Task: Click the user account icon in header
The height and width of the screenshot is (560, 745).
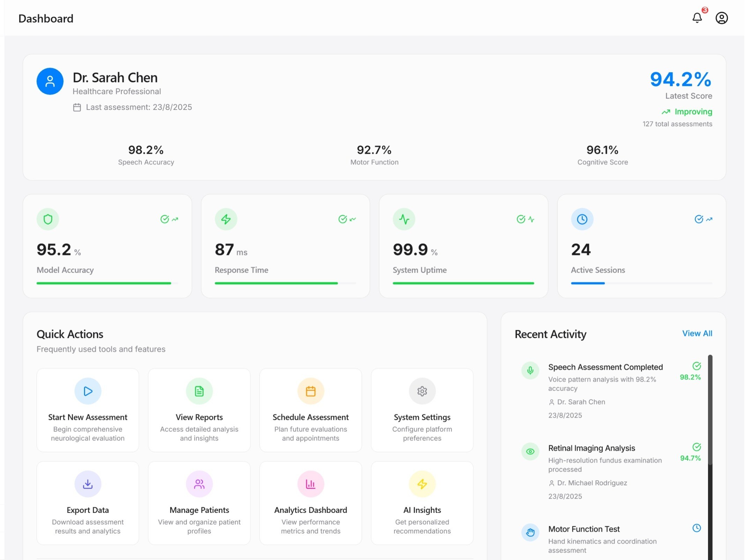Action: coord(721,18)
